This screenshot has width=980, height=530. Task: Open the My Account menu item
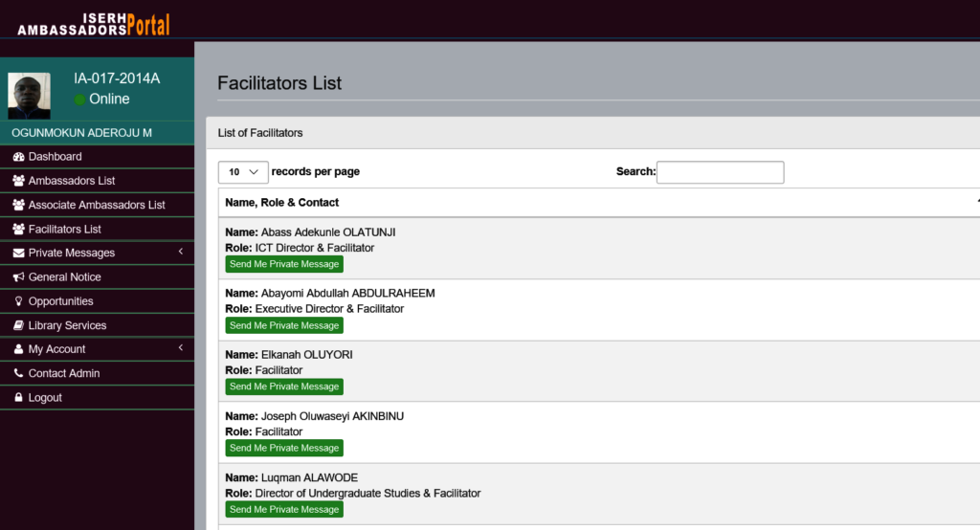(x=56, y=349)
